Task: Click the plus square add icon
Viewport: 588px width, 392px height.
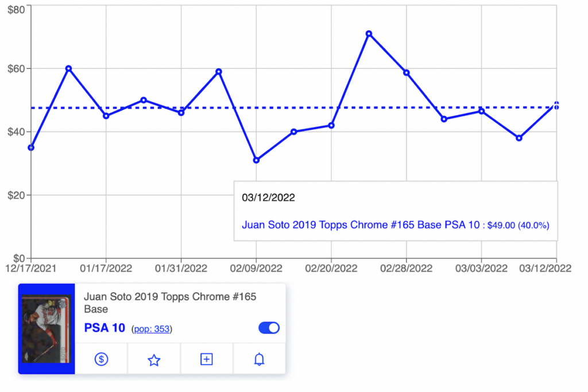Action: pyautogui.click(x=207, y=359)
